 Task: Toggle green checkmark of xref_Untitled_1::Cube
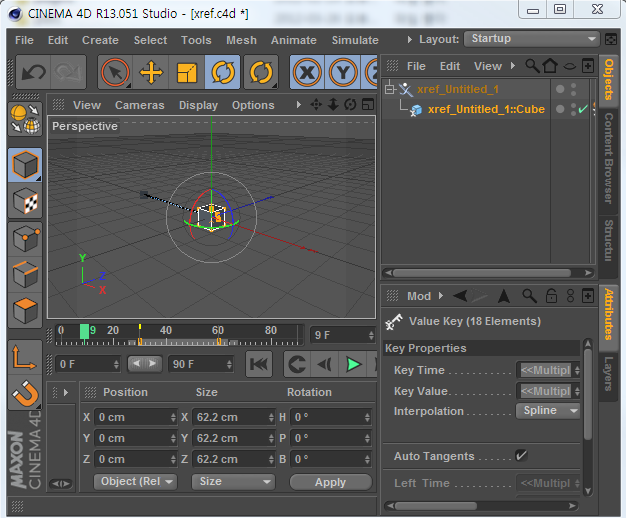pos(583,109)
